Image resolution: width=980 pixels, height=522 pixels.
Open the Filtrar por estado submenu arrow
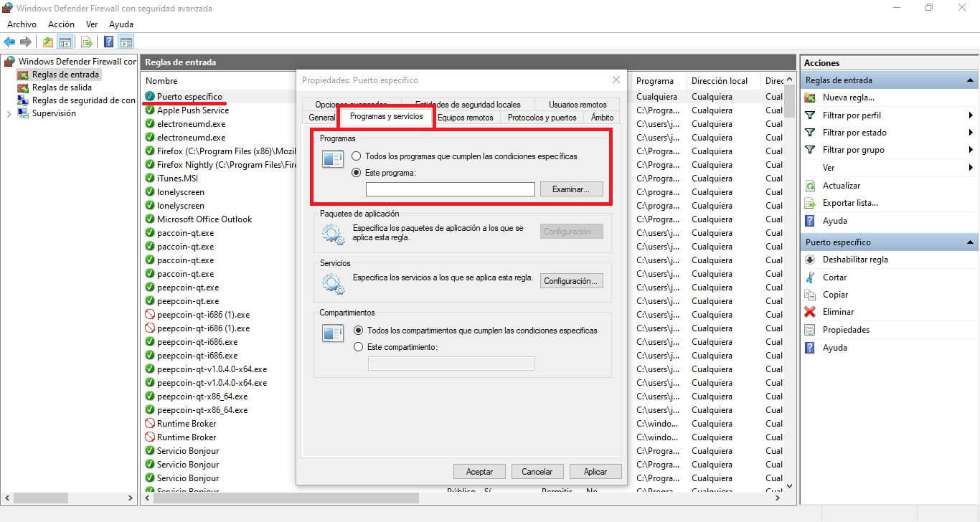[970, 133]
